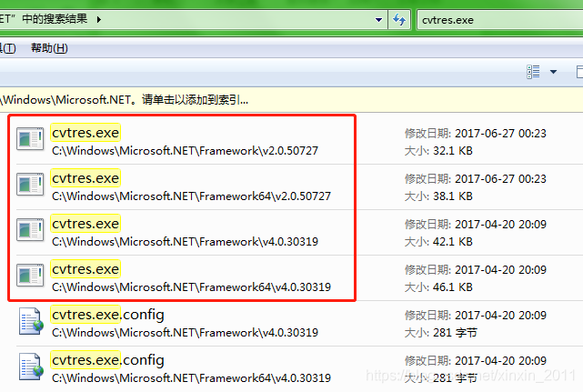Expand the breadcrumb arrow after 中的搜索结果
This screenshot has width=583, height=392.
click(x=99, y=19)
